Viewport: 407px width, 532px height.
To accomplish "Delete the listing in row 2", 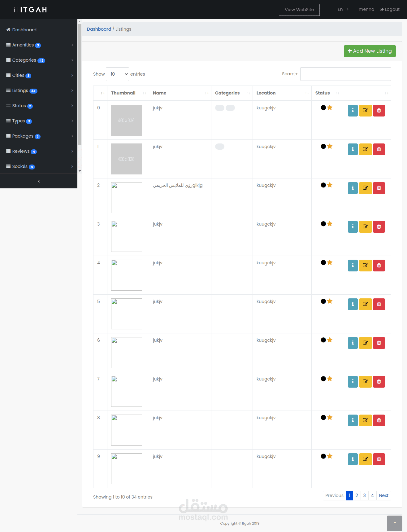I will [x=379, y=188].
